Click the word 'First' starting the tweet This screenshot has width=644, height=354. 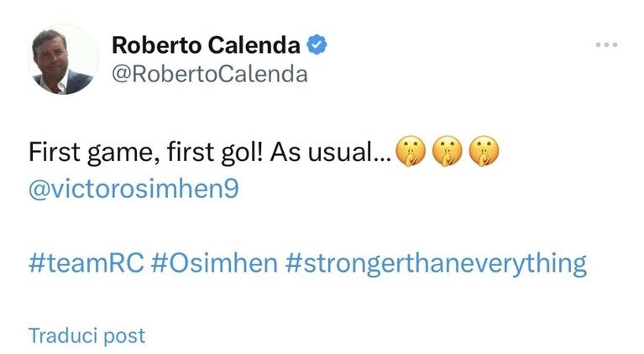[x=55, y=152]
